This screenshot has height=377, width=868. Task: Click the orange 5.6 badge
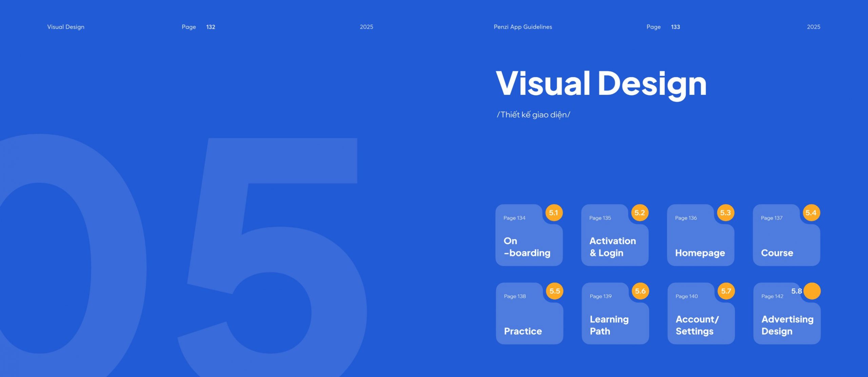[x=640, y=291]
